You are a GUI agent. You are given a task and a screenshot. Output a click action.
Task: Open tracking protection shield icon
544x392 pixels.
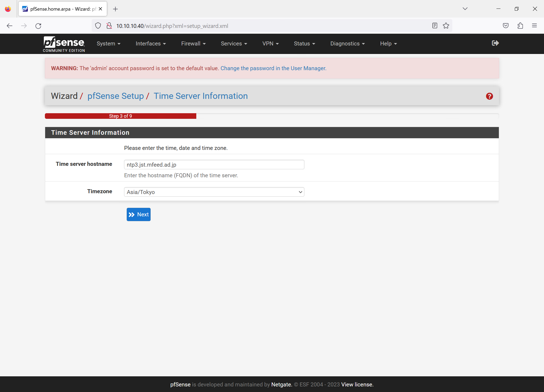coord(98,26)
